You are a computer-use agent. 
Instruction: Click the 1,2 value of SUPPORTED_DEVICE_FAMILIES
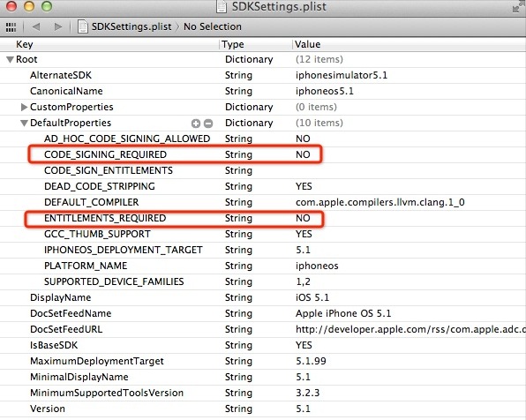pos(303,281)
